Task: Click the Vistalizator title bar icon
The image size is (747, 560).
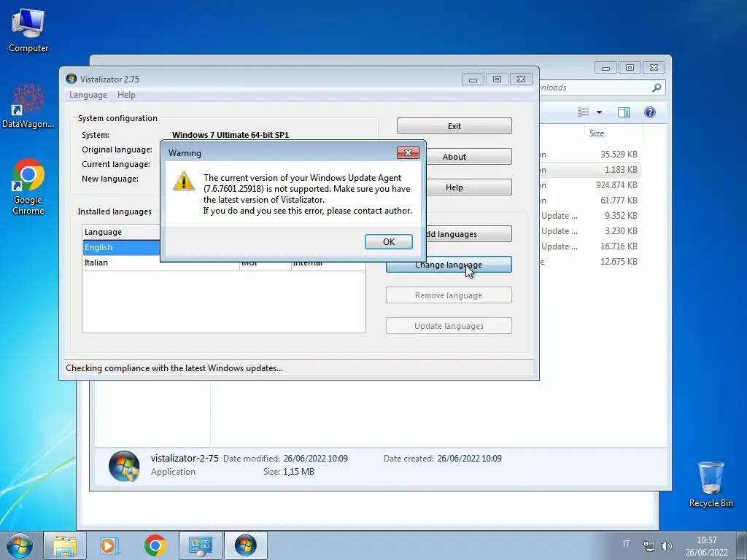Action: point(71,79)
